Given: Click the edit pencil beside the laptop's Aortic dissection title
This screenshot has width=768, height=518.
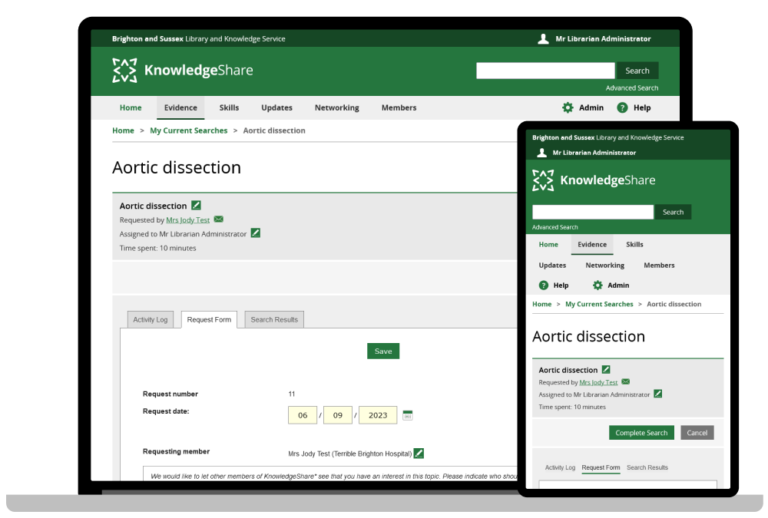Looking at the screenshot, I should tap(196, 205).
